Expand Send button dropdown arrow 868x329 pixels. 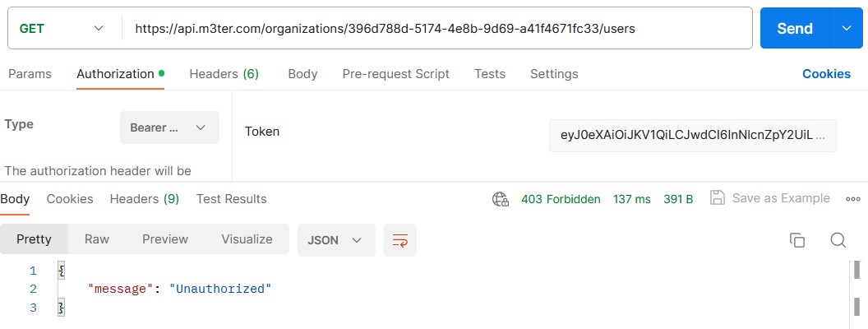tap(846, 28)
